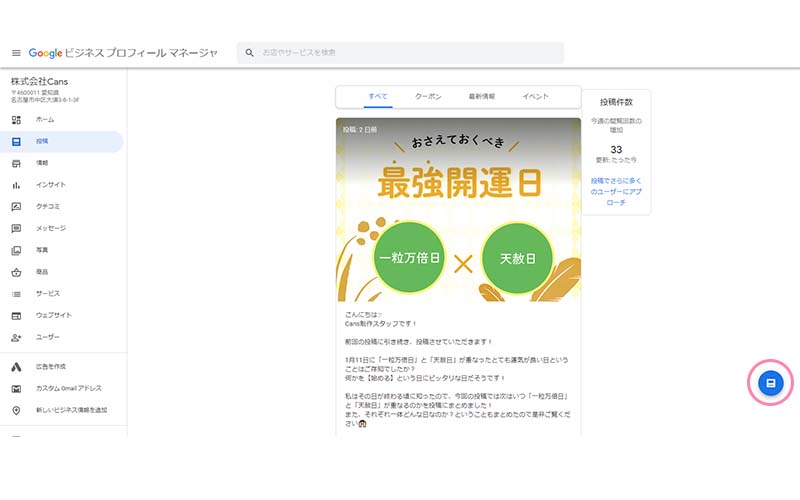
Task: Open カスタム Gmail アドレス icon
Action: [16, 388]
